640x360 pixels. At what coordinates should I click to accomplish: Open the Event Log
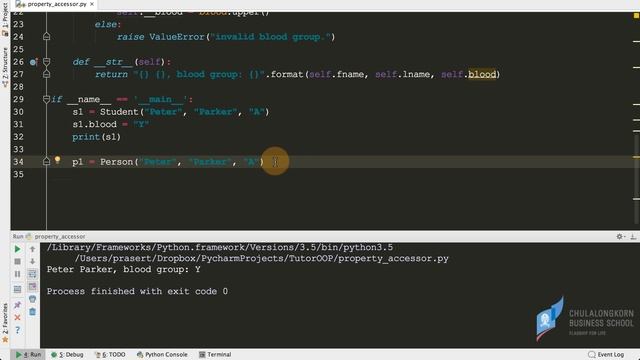pos(606,355)
